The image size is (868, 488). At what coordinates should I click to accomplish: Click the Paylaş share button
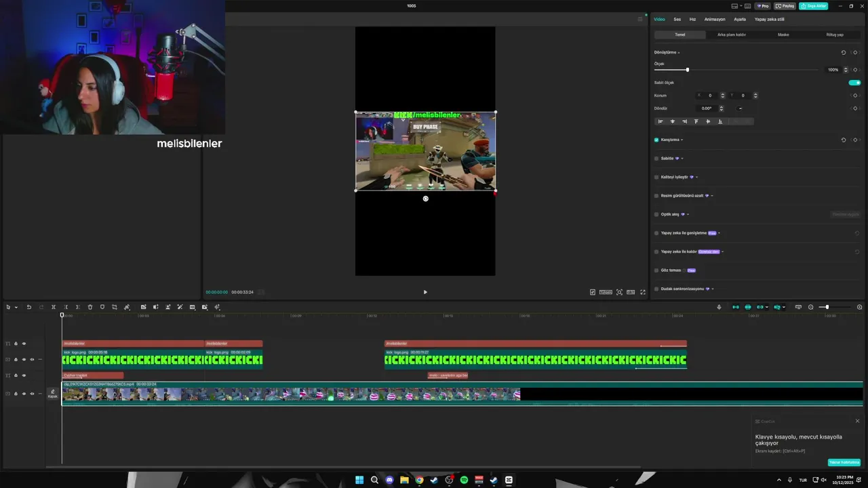point(785,6)
